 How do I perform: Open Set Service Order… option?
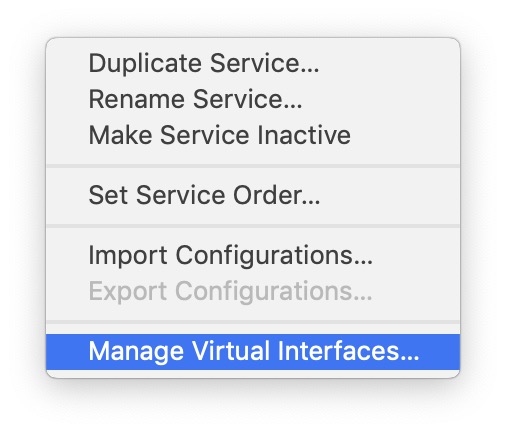253,195
